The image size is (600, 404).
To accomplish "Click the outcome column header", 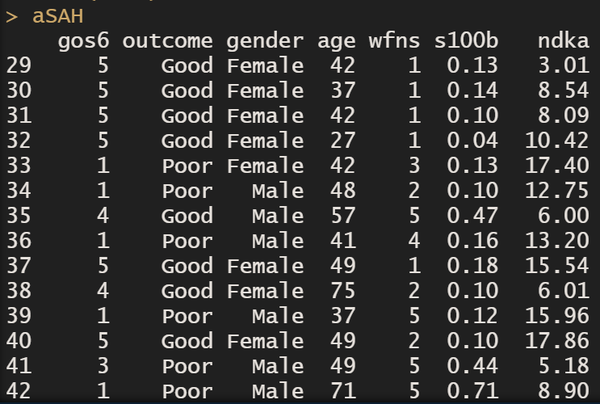I will point(166,41).
